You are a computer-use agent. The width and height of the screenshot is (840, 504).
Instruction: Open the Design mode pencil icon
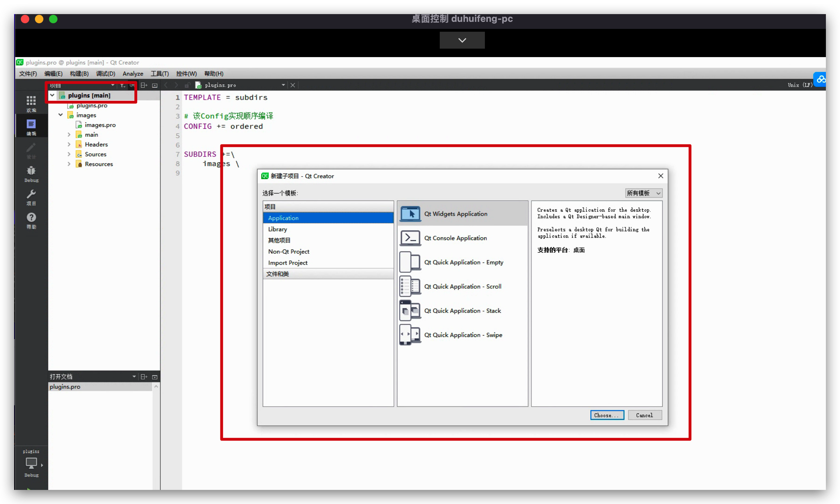(x=31, y=150)
